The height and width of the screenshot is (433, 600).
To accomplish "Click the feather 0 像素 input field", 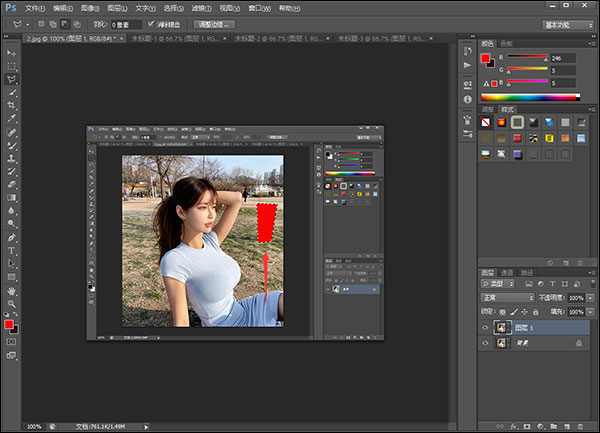I will point(125,22).
